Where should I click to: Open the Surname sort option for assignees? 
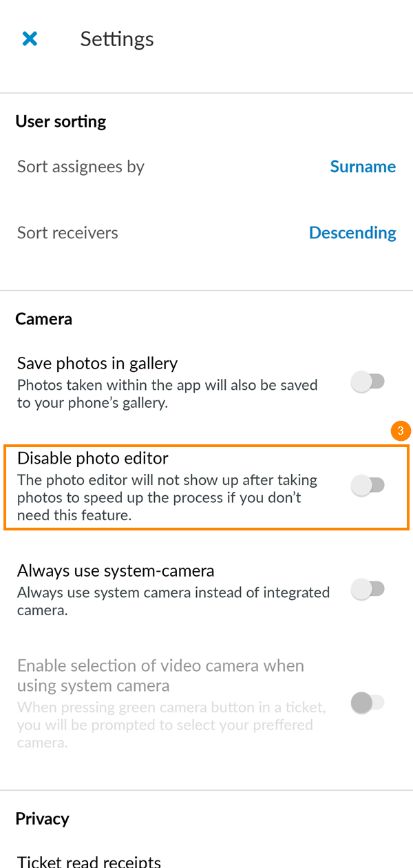pyautogui.click(x=363, y=167)
